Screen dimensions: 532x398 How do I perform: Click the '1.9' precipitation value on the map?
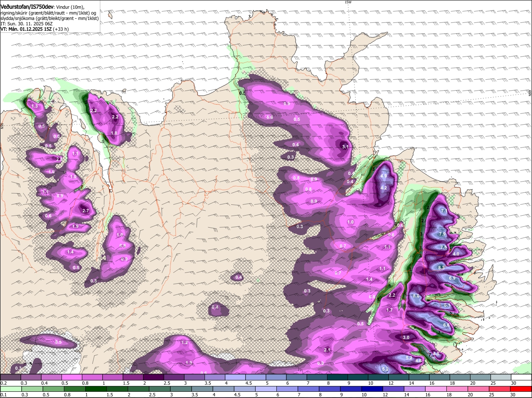[75, 226]
